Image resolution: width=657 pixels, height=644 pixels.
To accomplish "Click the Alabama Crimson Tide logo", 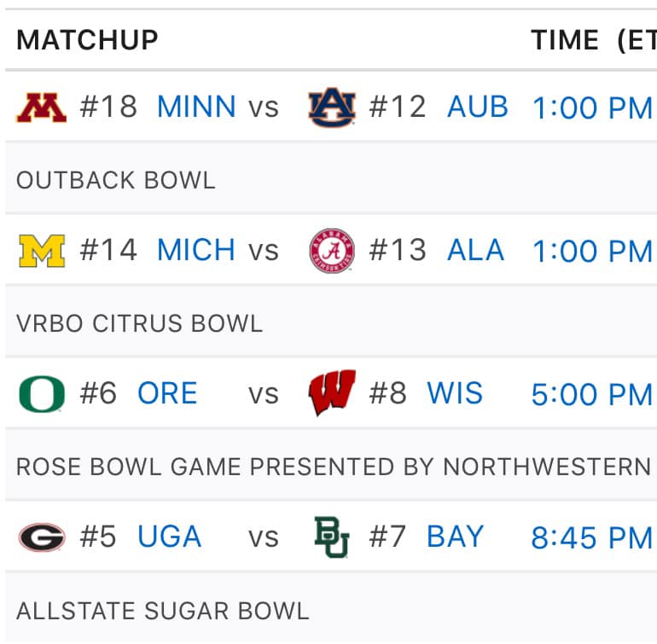I will (332, 251).
